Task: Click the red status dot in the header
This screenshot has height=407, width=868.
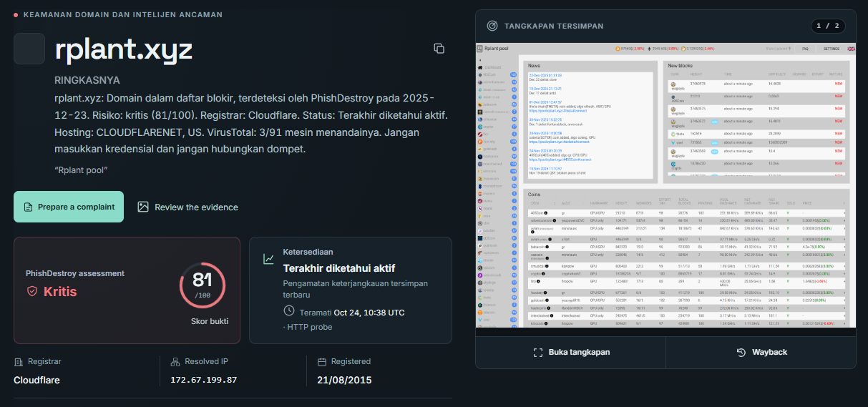Action: pos(16,14)
